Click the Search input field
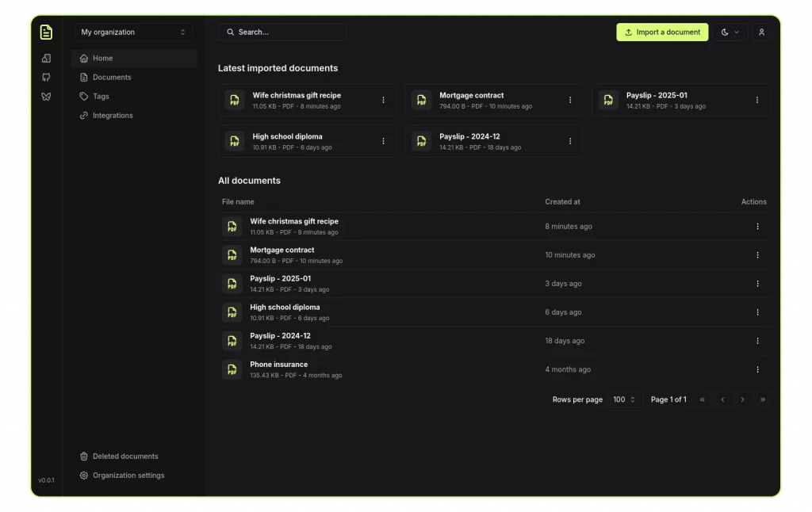The image size is (812, 512). coord(282,32)
